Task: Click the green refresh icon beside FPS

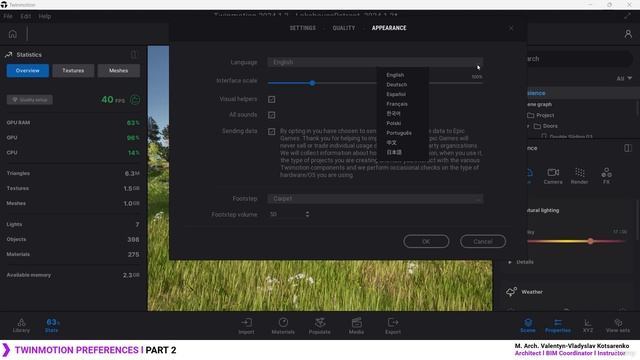Action: 135,100
